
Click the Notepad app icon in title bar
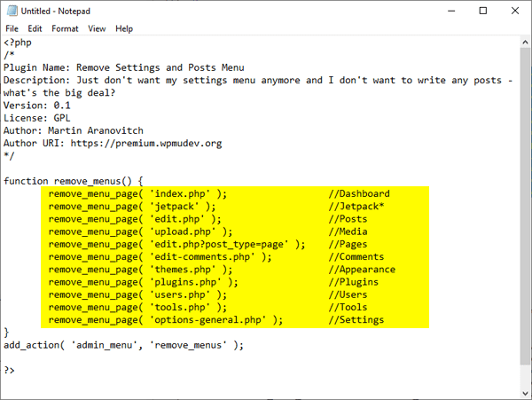(x=12, y=11)
